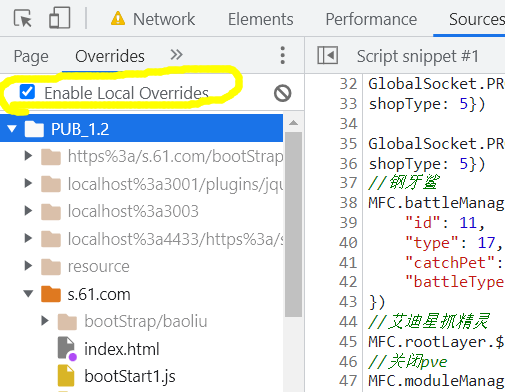
Task: Expand the resource folder arrow
Action: pyautogui.click(x=29, y=266)
